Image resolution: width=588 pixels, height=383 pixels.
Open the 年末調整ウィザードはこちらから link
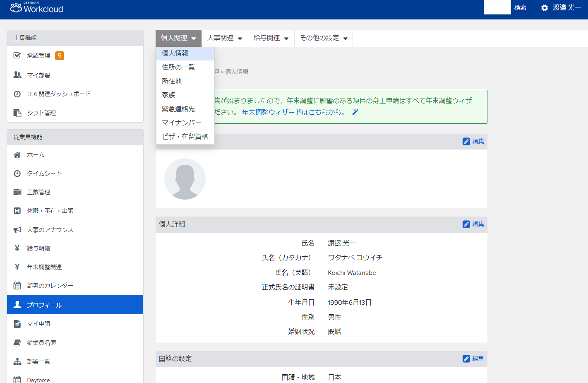pyautogui.click(x=295, y=112)
